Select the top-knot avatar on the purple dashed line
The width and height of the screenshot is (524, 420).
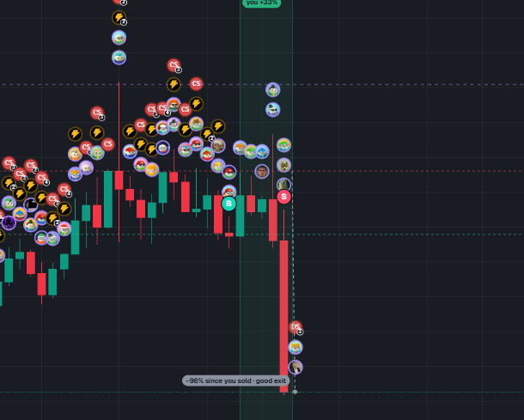(272, 89)
